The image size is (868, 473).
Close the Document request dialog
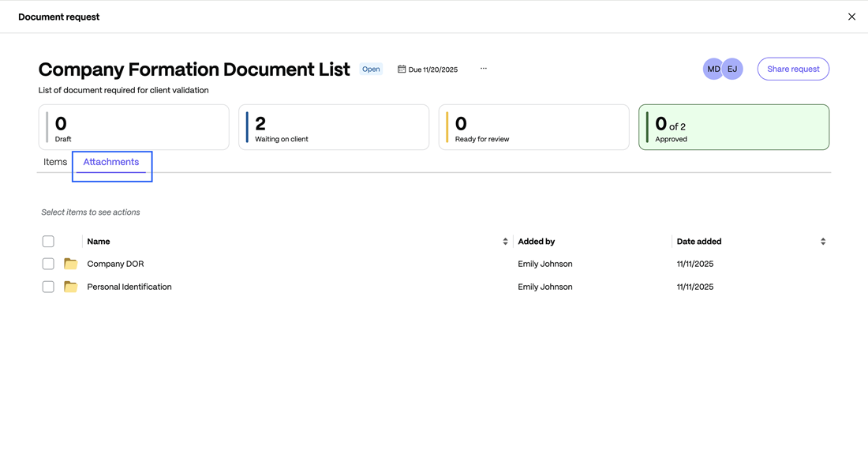coord(851,17)
